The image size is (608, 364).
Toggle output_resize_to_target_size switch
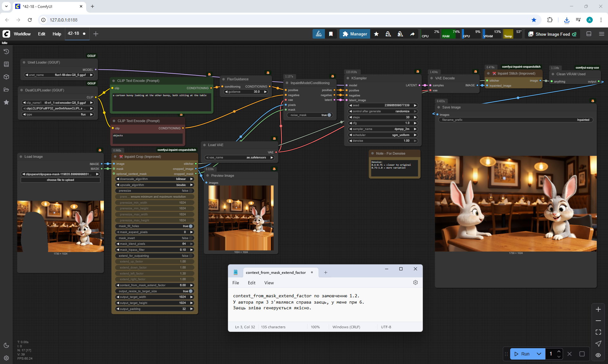[x=191, y=291]
